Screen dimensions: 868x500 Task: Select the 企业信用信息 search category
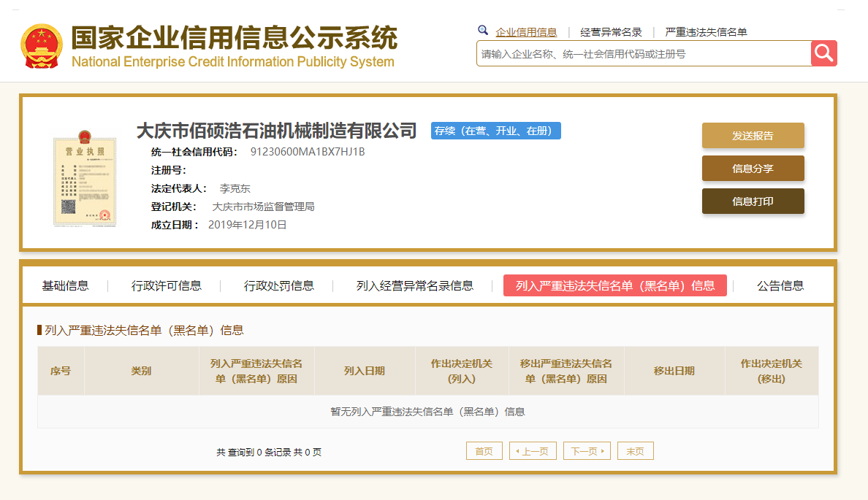[x=526, y=32]
